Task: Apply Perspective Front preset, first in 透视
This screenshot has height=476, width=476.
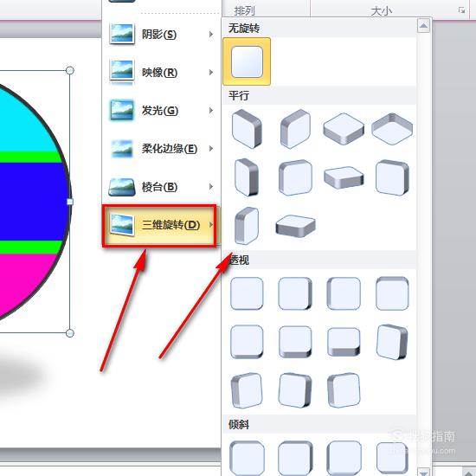Action: [x=247, y=293]
